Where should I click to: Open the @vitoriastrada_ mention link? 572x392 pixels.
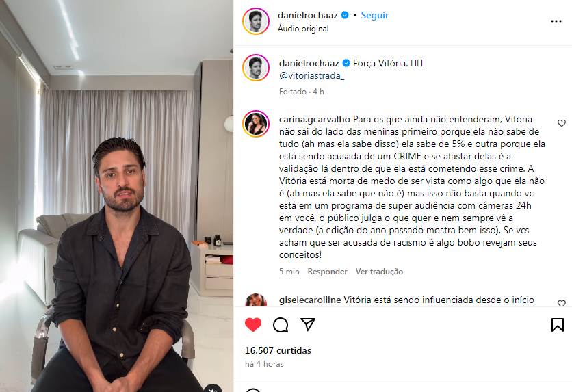(x=311, y=76)
